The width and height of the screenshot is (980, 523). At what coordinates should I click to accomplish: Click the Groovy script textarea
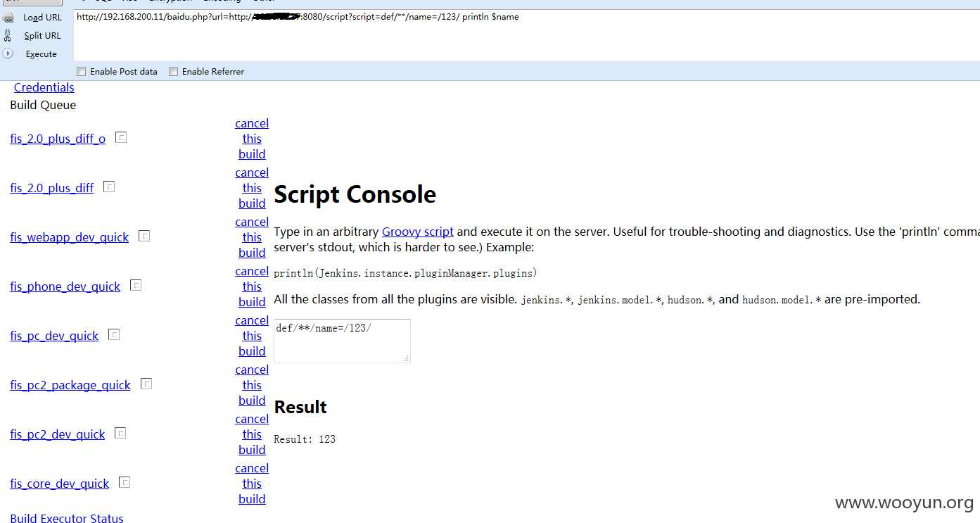(x=342, y=341)
